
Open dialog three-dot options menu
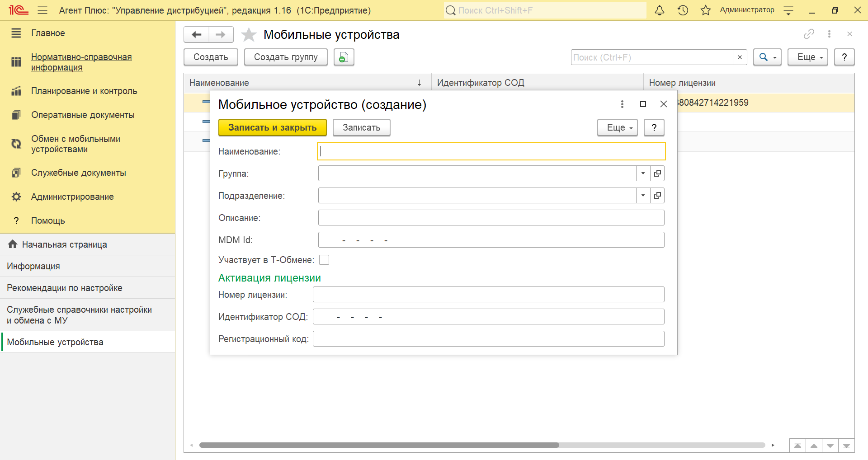[x=622, y=104]
